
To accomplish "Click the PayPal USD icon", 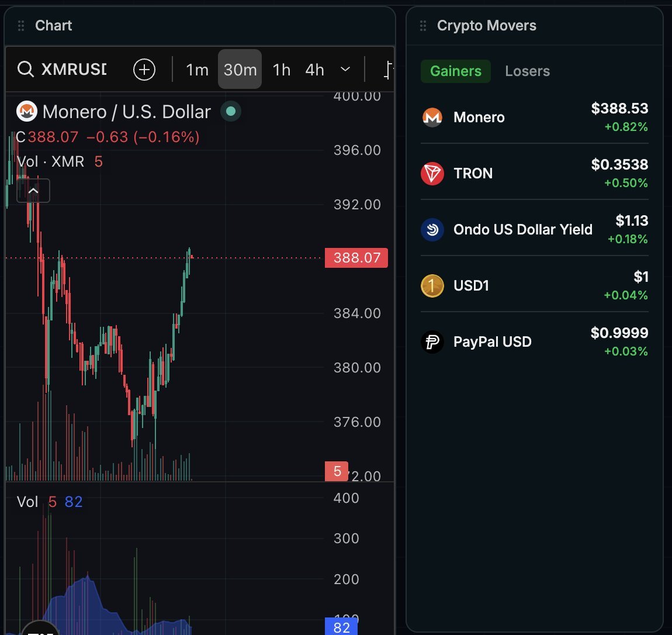I will 432,342.
